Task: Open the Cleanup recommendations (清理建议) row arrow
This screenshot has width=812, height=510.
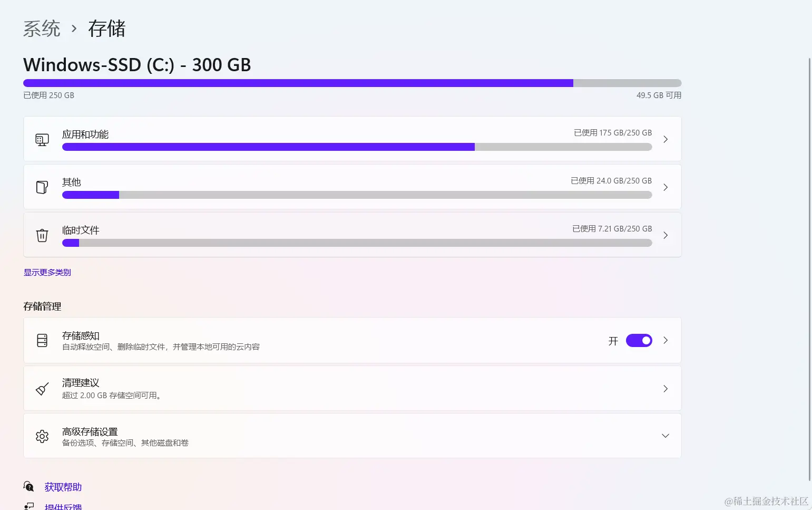Action: point(665,389)
